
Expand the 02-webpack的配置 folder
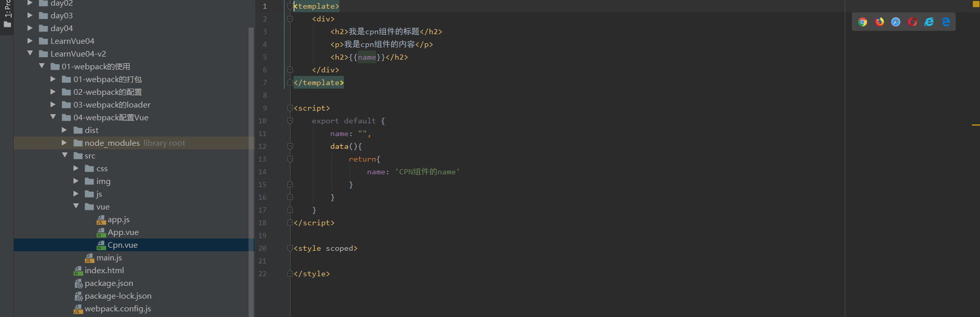click(53, 92)
